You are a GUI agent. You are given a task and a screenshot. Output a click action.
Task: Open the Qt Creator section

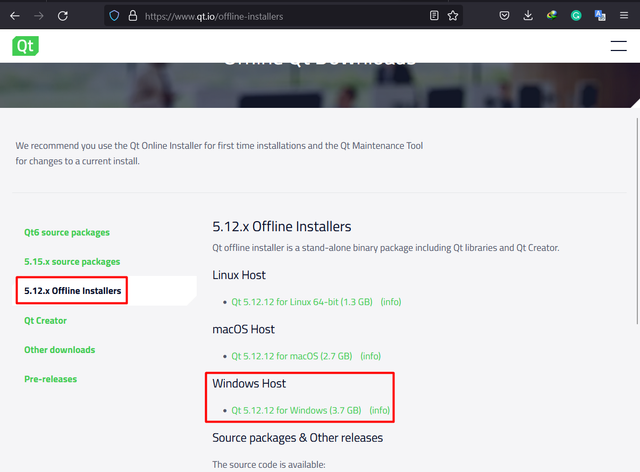45,321
